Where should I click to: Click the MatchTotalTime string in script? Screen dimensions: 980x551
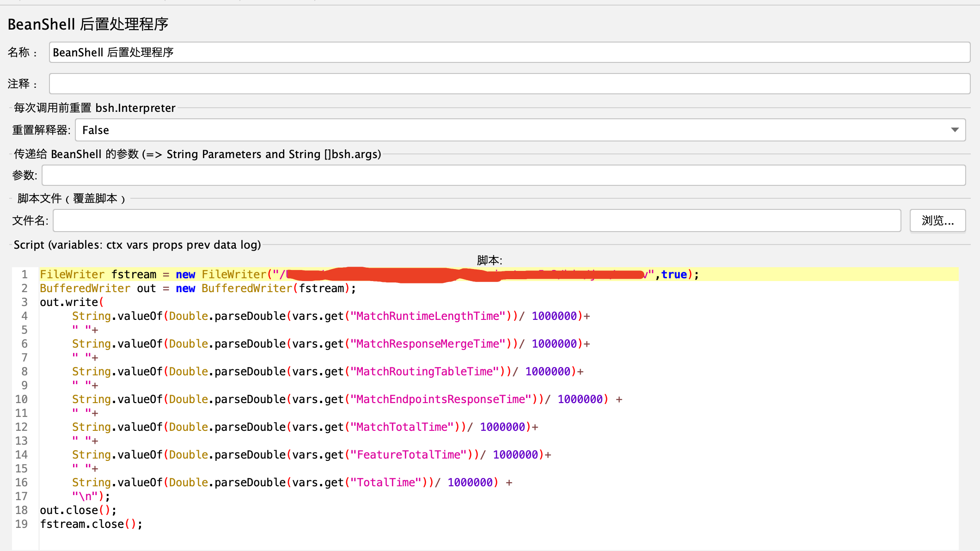point(401,427)
